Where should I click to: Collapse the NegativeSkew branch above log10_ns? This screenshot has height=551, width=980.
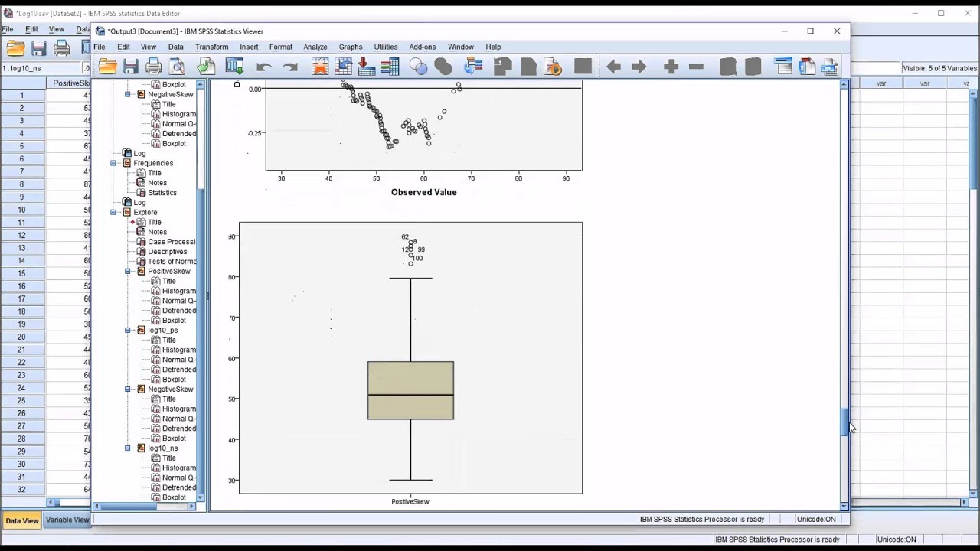coord(128,389)
